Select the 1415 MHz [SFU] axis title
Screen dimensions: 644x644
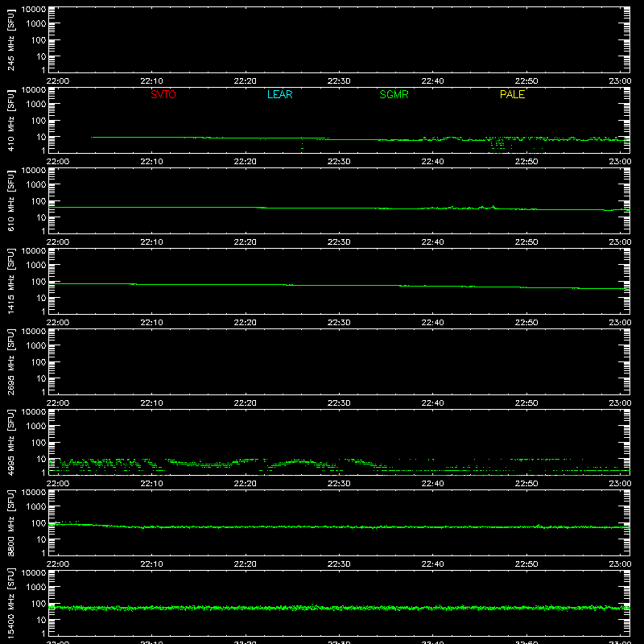point(10,281)
